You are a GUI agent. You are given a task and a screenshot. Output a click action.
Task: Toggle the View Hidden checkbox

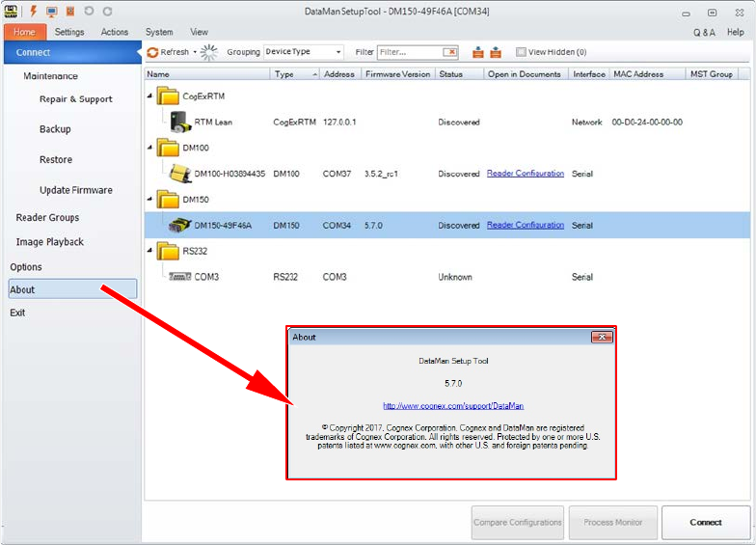(521, 52)
